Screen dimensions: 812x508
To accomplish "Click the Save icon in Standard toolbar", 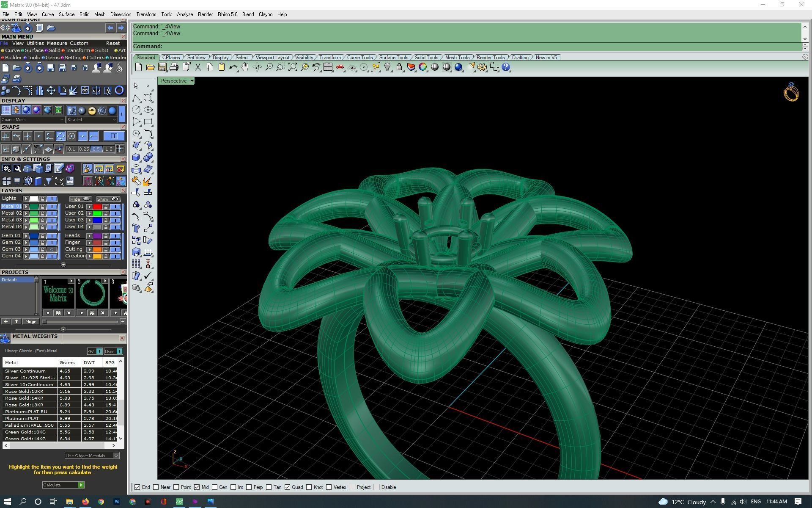I will (x=162, y=67).
